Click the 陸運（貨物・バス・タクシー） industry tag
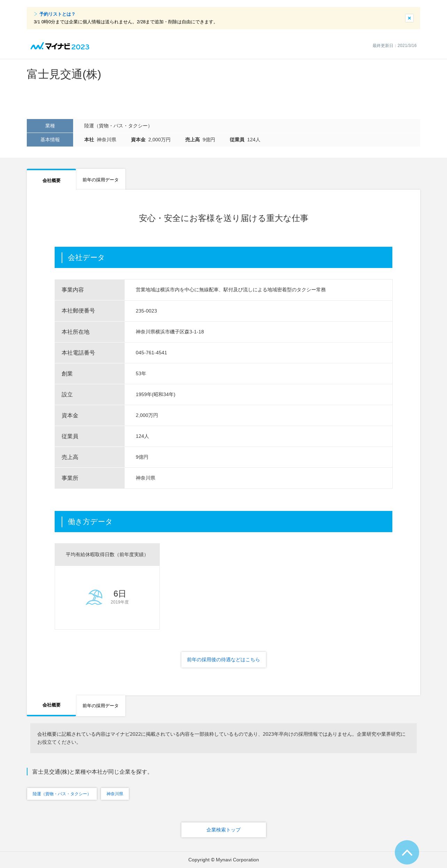Image resolution: width=447 pixels, height=868 pixels. [62, 794]
